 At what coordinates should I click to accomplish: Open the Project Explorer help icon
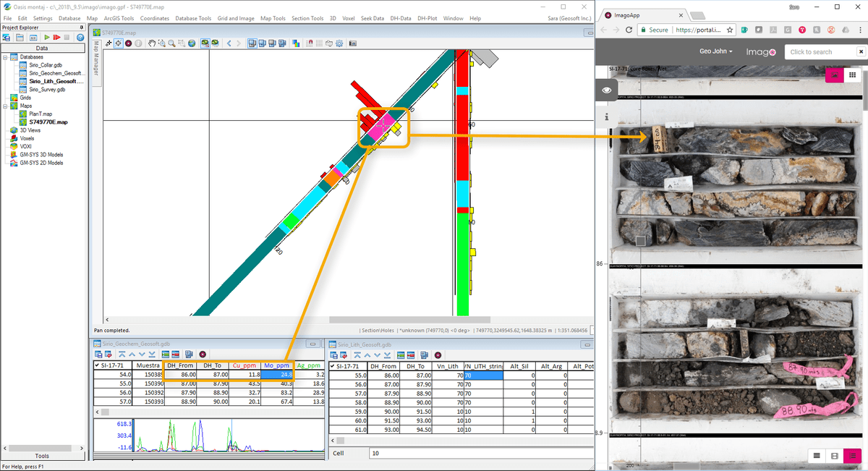(80, 37)
